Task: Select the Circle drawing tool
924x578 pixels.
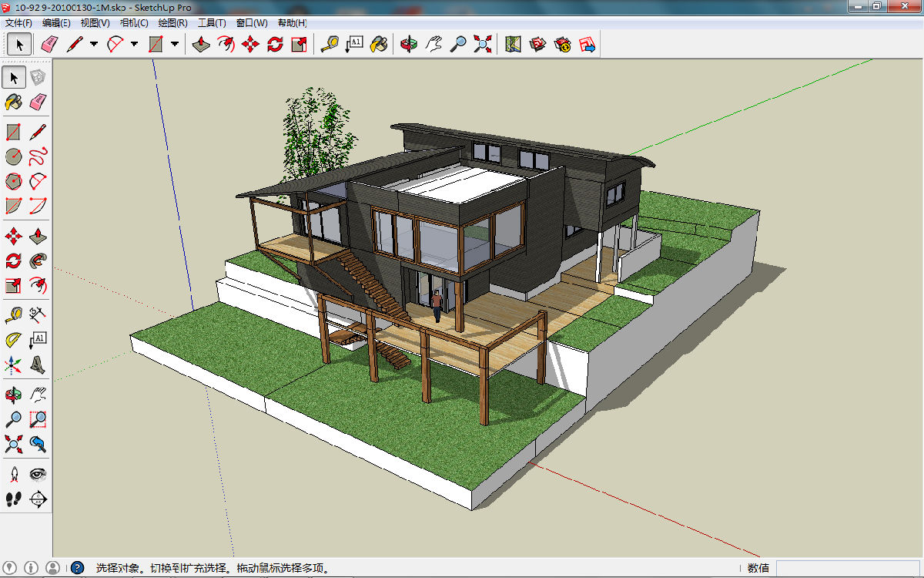Action: [x=13, y=157]
